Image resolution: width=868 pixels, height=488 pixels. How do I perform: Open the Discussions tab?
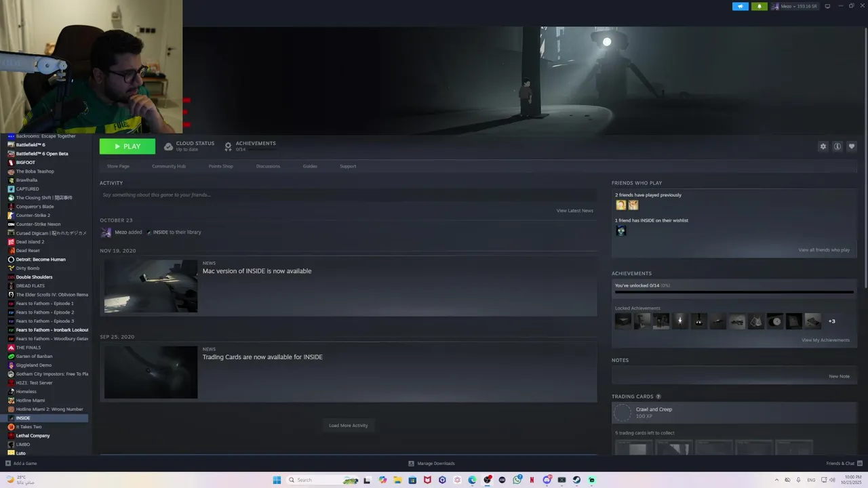tap(268, 166)
